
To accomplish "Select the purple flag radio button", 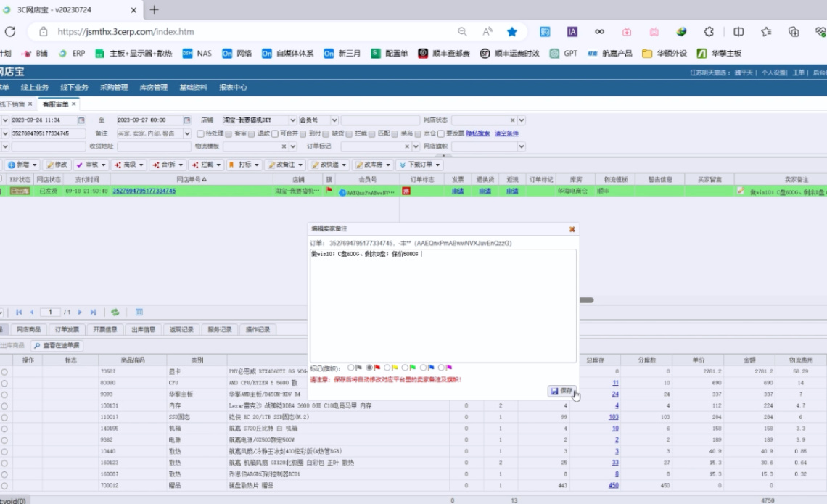I will coord(441,368).
